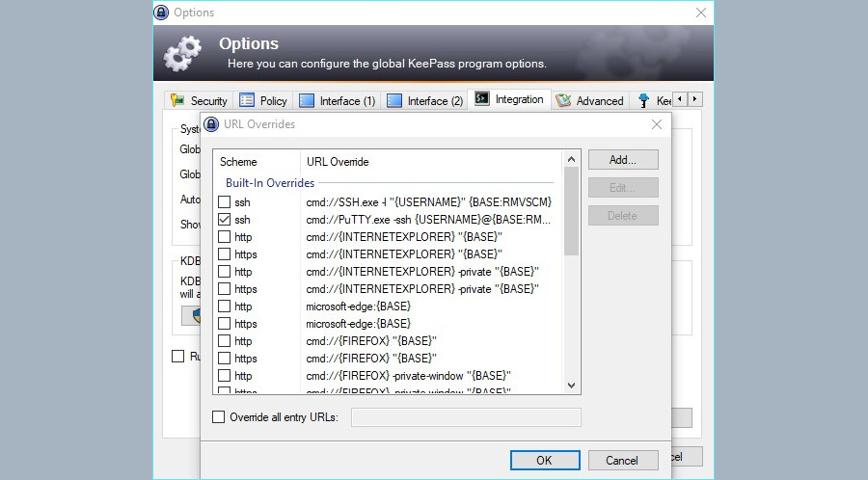
Task: Select the Integration tab
Action: tap(509, 99)
